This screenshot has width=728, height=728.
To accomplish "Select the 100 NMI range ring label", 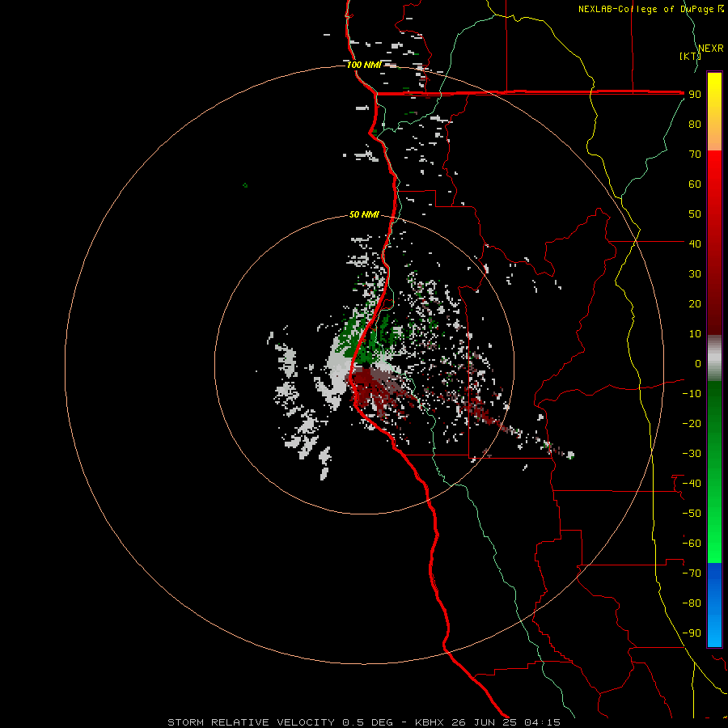I will (x=364, y=65).
